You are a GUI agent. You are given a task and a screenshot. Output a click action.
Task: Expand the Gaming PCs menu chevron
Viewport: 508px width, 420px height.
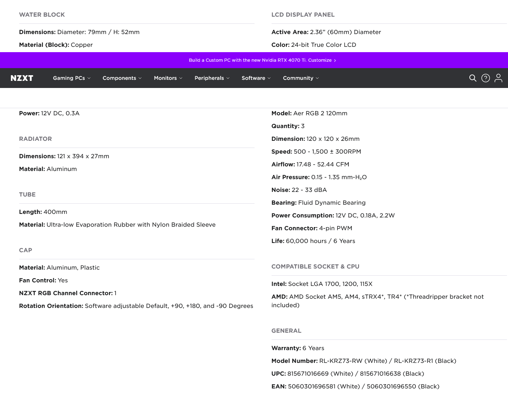coord(89,78)
